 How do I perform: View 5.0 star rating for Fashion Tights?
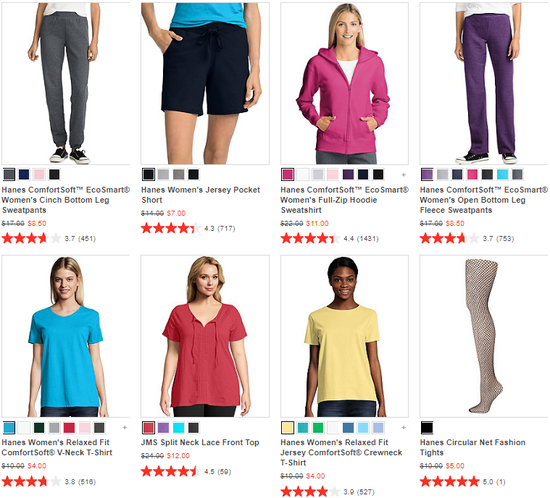tap(463, 482)
